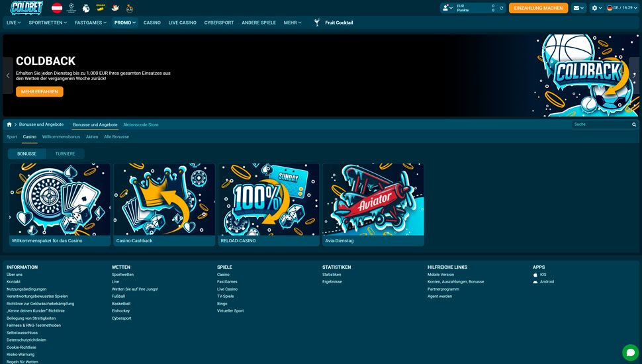The height and width of the screenshot is (364, 642).
Task: Show previous banner slide
Action: click(8, 75)
